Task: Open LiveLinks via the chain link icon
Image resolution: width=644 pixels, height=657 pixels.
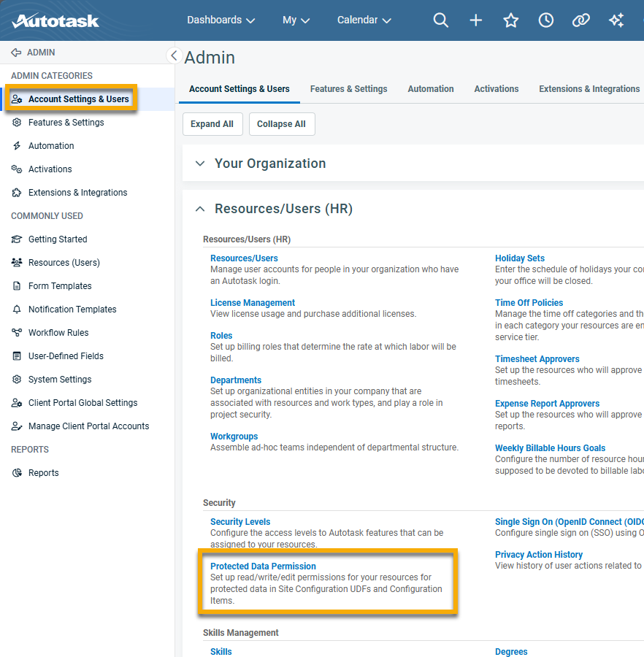Action: click(x=580, y=20)
